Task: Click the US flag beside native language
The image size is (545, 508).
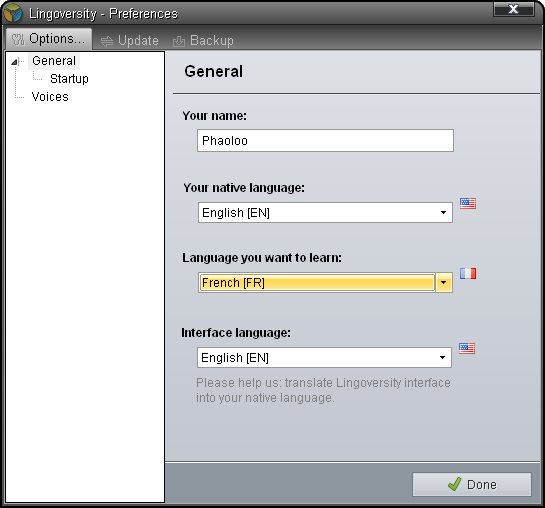Action: (x=468, y=203)
